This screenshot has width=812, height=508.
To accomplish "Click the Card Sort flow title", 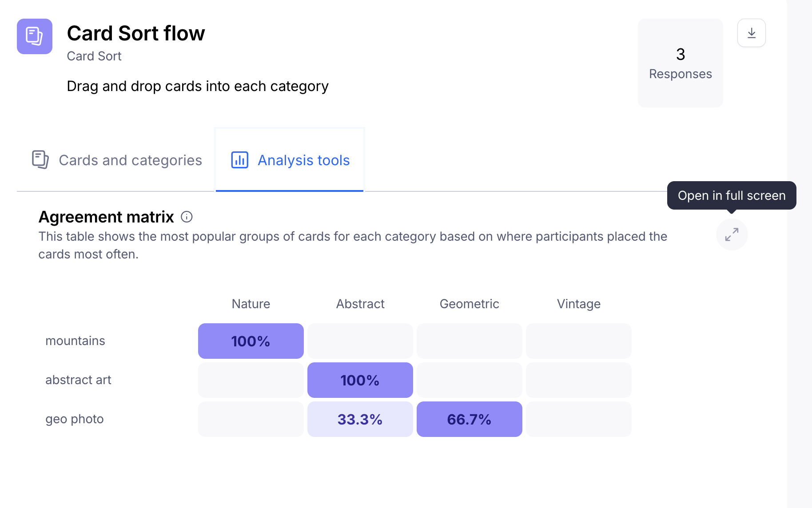I will [x=136, y=33].
